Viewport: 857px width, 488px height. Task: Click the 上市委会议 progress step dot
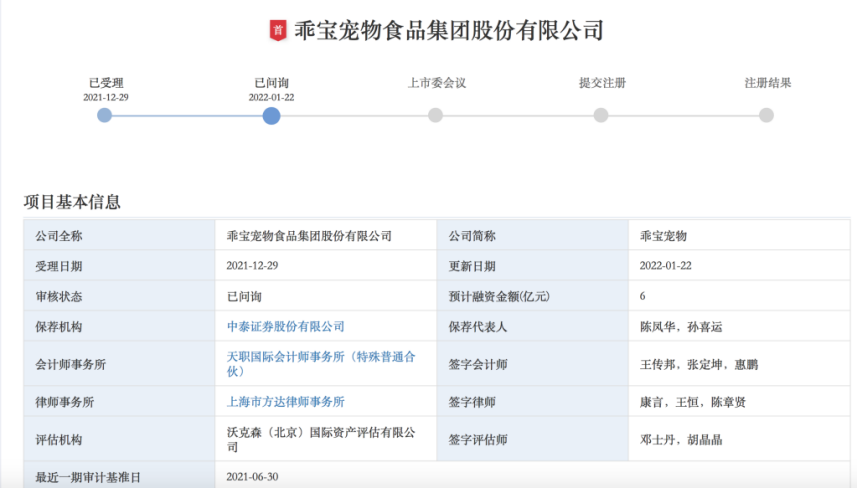click(x=436, y=115)
